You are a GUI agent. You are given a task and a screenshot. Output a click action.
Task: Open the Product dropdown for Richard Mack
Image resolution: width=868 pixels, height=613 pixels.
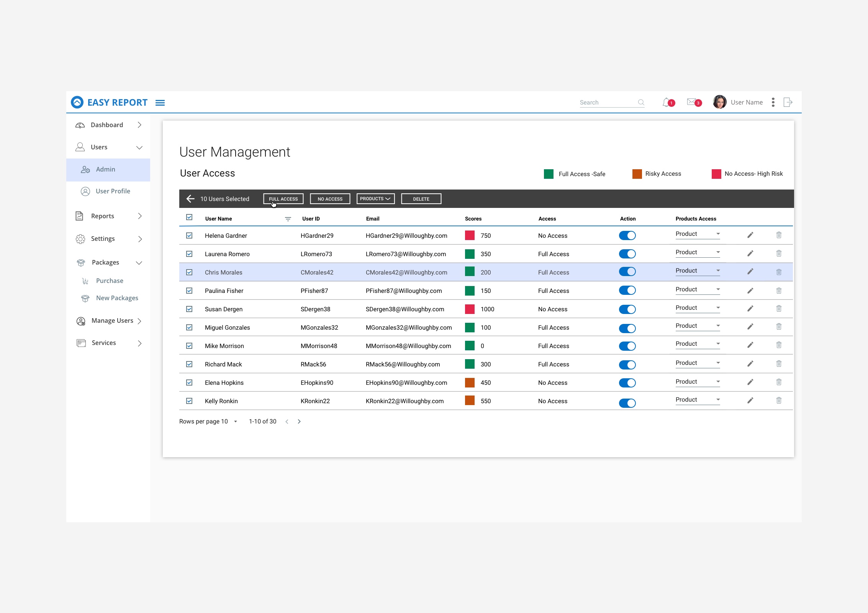click(x=698, y=363)
